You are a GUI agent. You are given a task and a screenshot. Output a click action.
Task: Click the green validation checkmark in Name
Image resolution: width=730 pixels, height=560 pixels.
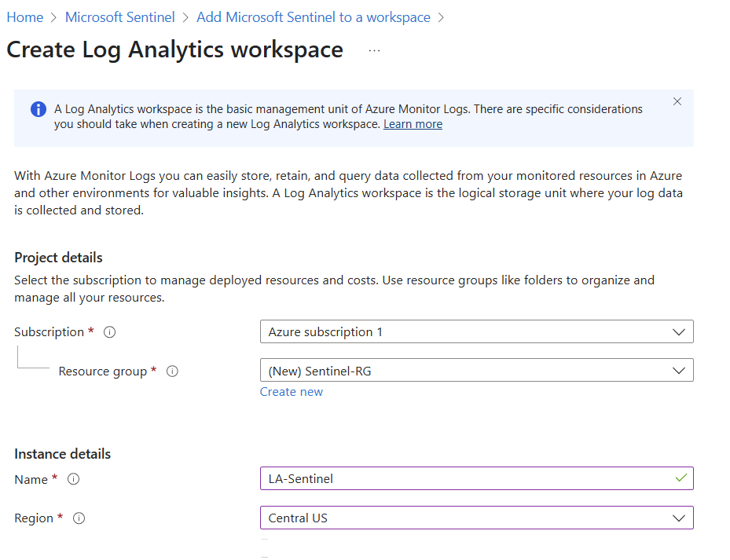[681, 478]
